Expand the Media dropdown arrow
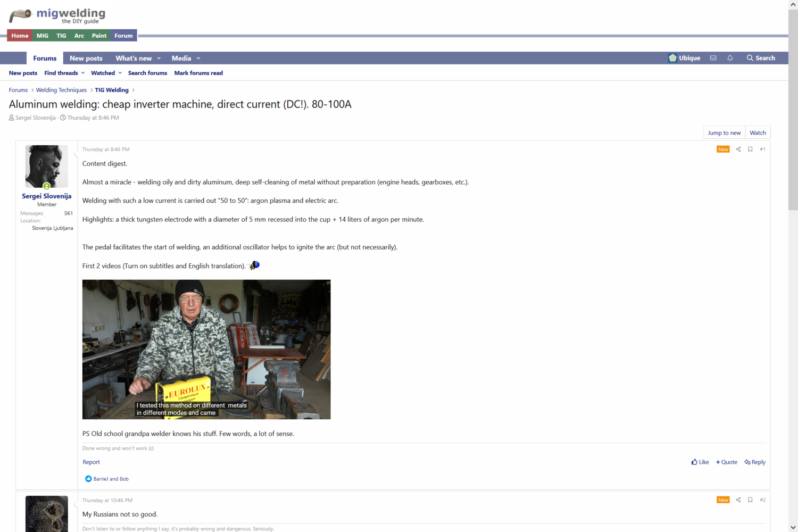This screenshot has width=798, height=532. coord(198,59)
